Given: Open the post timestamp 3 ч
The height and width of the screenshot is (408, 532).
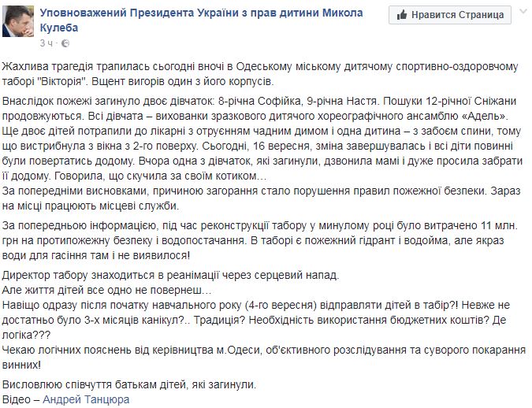Looking at the screenshot, I should tap(47, 43).
